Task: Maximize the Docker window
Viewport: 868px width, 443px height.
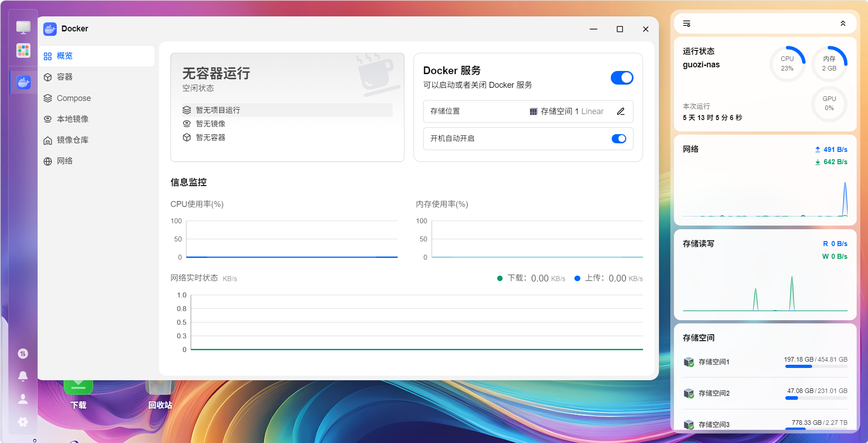Action: point(619,29)
